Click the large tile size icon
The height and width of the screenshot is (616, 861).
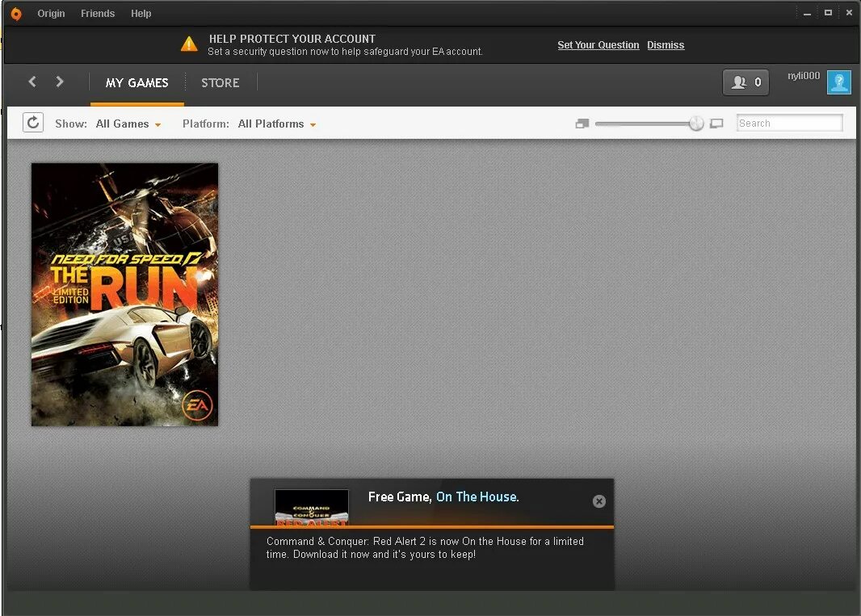click(x=716, y=124)
